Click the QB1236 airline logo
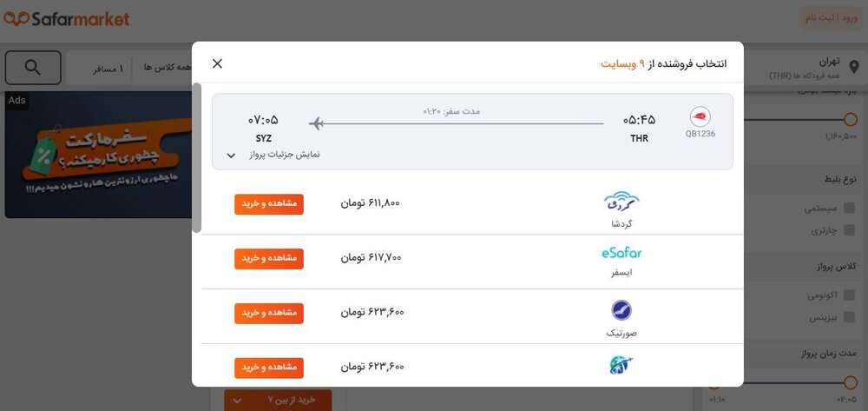This screenshot has height=411, width=868. (700, 117)
